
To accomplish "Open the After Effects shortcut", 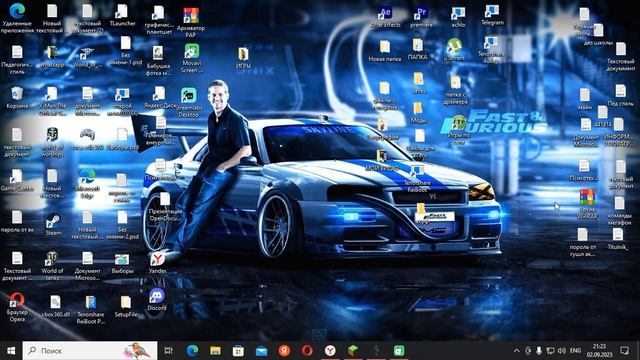I will click(386, 17).
